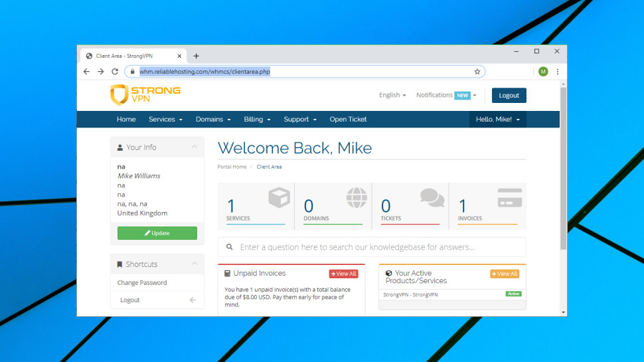Maximize the Chrome browser window
This screenshot has height=362, width=644.
536,51
